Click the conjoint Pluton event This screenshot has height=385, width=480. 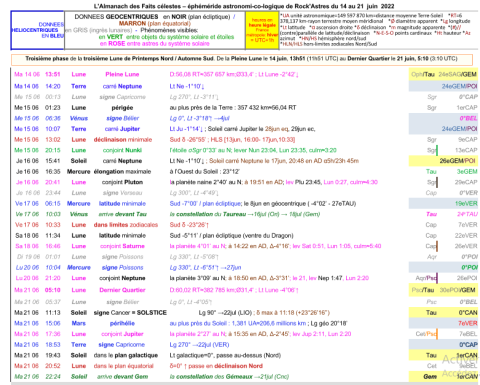click(122, 182)
